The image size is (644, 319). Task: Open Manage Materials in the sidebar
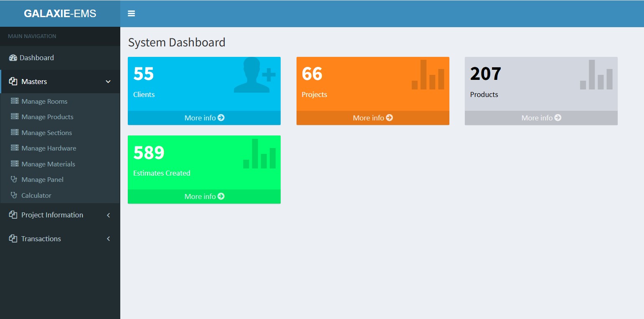(48, 164)
